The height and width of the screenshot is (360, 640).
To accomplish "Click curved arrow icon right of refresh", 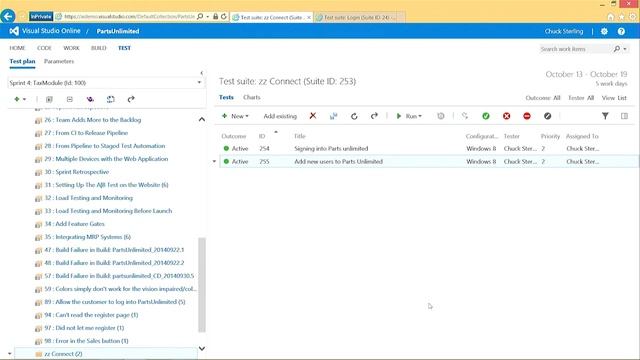I will coord(374,116).
